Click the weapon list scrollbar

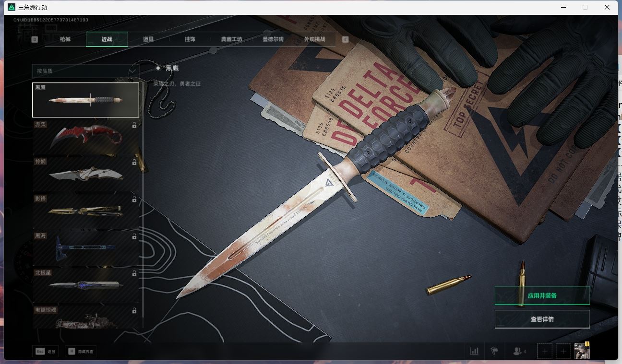coord(143,201)
